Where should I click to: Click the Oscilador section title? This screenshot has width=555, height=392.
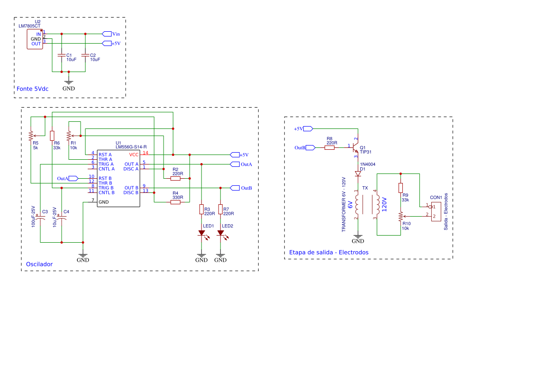tap(40, 264)
